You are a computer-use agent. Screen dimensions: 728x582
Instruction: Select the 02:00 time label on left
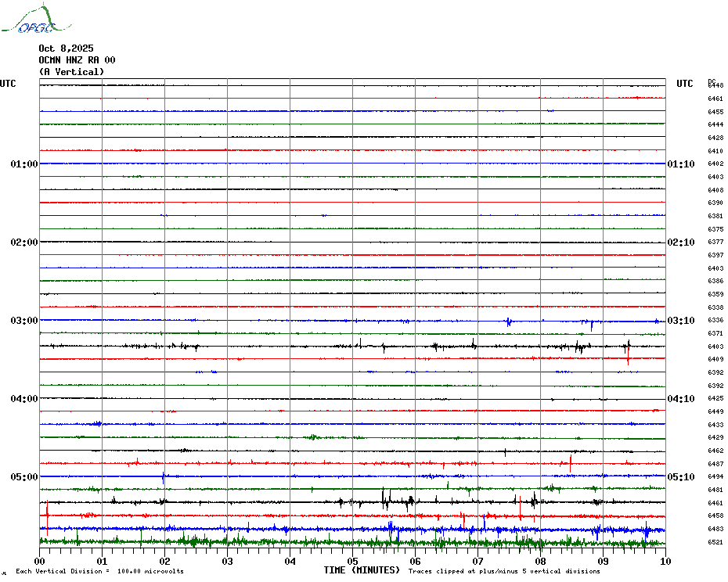pos(24,242)
